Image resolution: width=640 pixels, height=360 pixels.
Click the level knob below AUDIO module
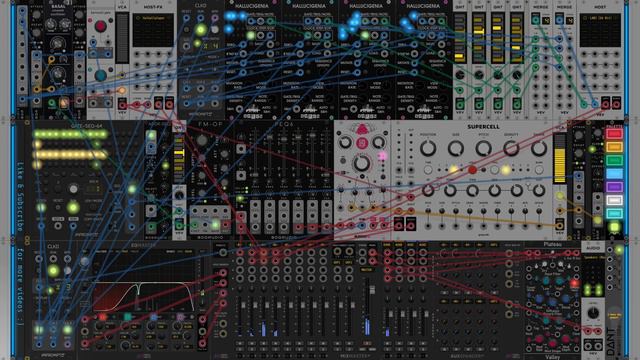pos(593,313)
